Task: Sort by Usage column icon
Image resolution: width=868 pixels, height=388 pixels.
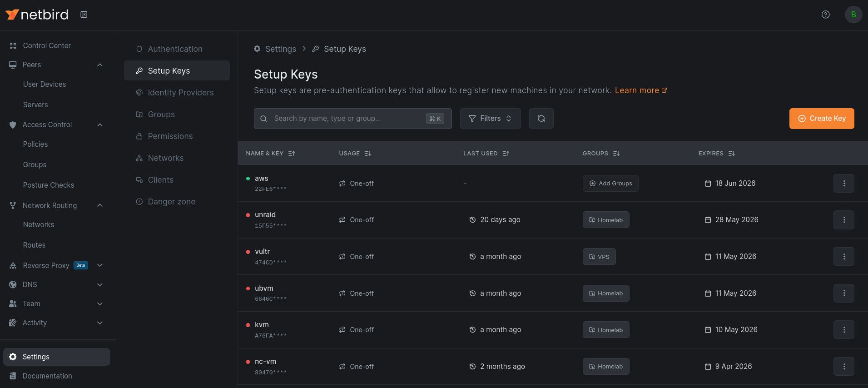Action: pyautogui.click(x=368, y=154)
